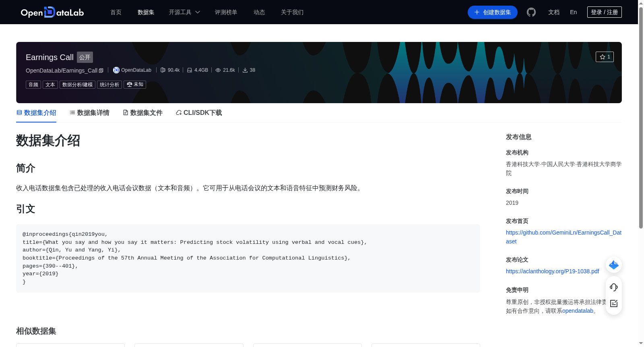Image resolution: width=644 pixels, height=347 pixels.
Task: Open the GitHub icon in header
Action: 531,12
